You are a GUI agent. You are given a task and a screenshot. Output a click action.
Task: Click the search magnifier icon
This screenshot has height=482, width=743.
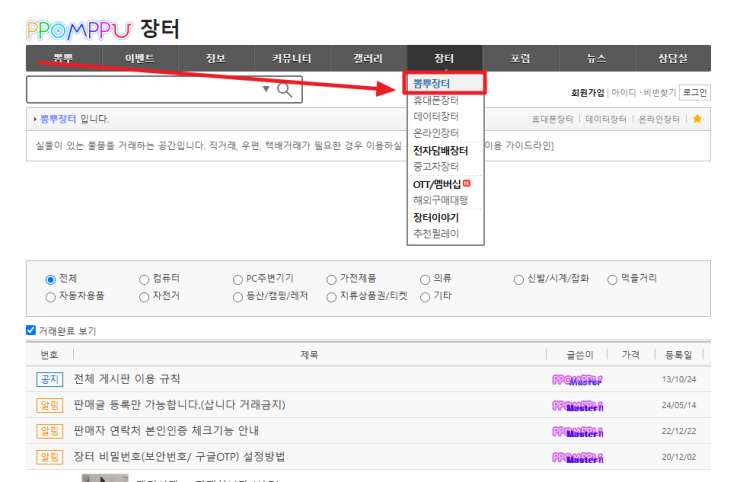pyautogui.click(x=284, y=90)
